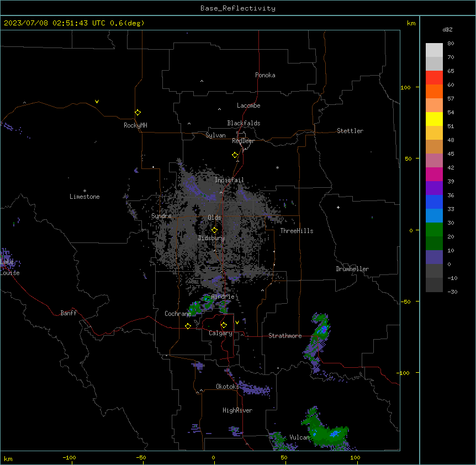Pick the 54 dBZ yellow color swatch
Image resolution: width=476 pixels, height=465 pixels.
coord(434,119)
